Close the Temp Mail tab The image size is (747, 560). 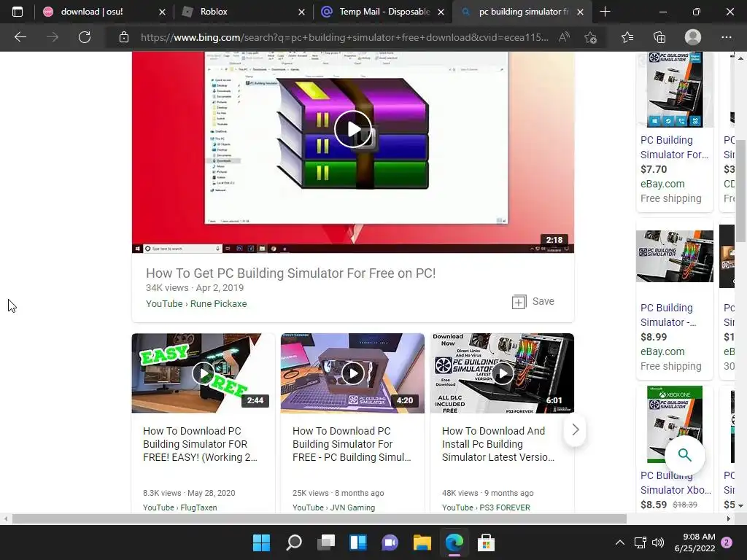(441, 12)
